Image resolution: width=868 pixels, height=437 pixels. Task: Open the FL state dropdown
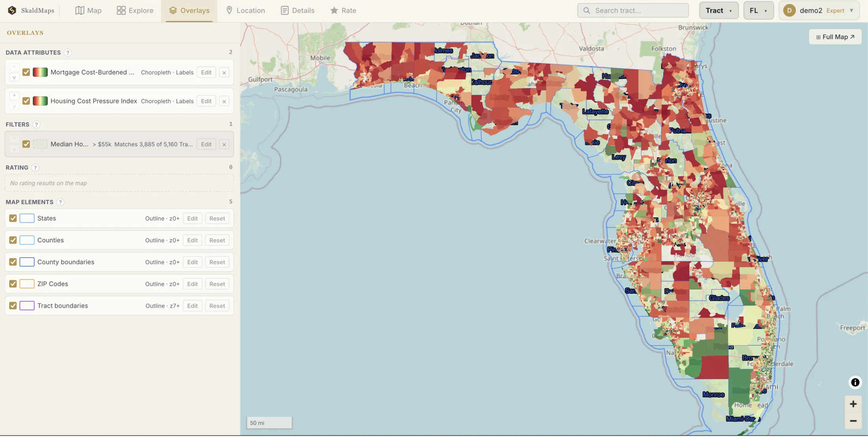[x=758, y=10]
